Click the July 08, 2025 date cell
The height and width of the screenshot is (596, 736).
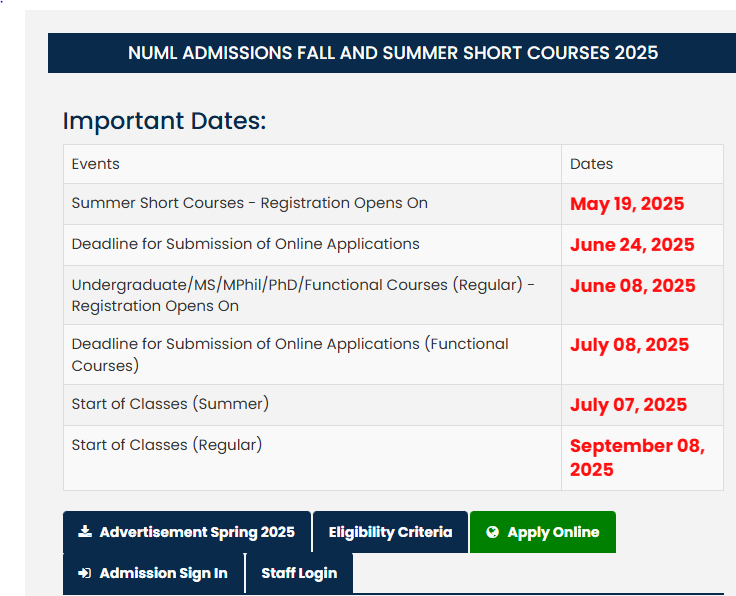tap(642, 355)
